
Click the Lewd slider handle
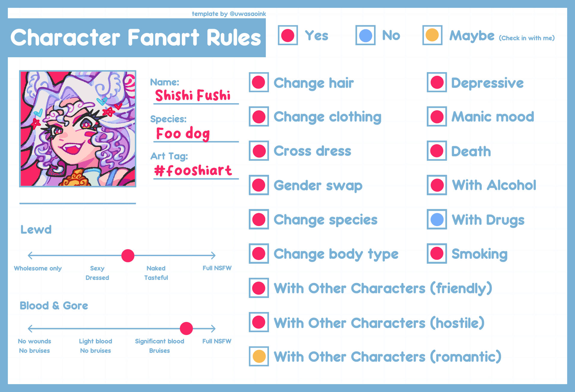tap(128, 256)
